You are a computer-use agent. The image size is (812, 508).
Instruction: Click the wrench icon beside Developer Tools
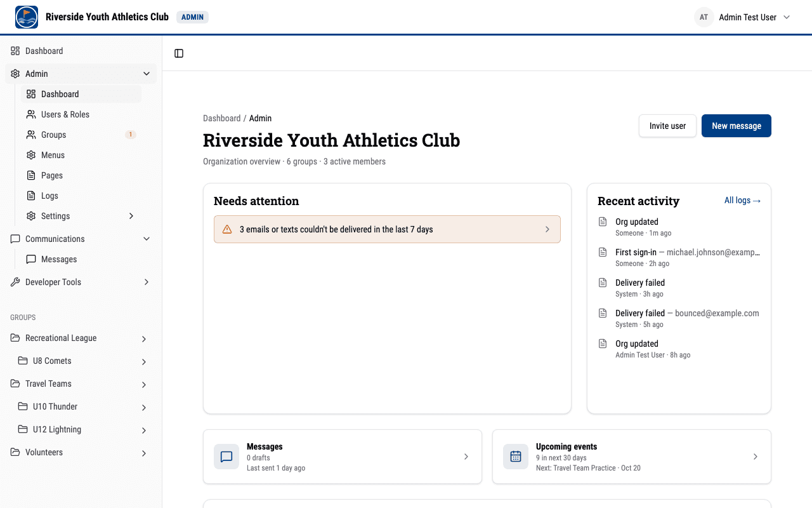point(15,282)
